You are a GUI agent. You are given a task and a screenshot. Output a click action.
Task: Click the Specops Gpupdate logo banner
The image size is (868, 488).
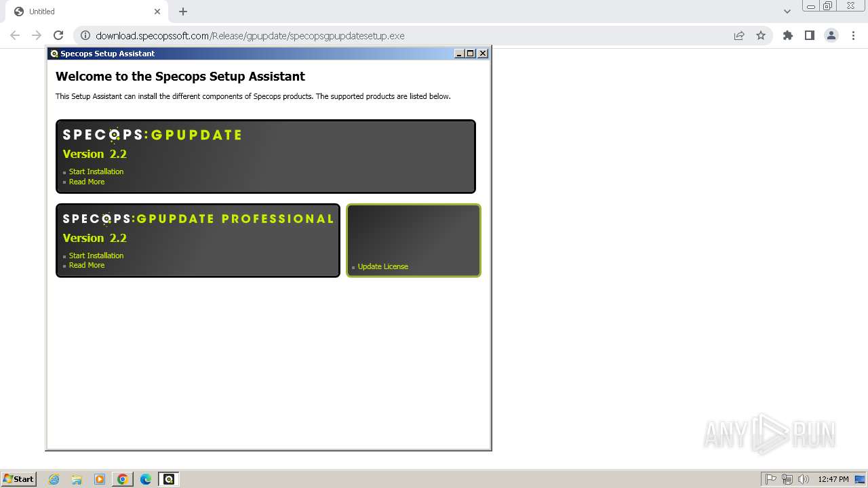153,135
